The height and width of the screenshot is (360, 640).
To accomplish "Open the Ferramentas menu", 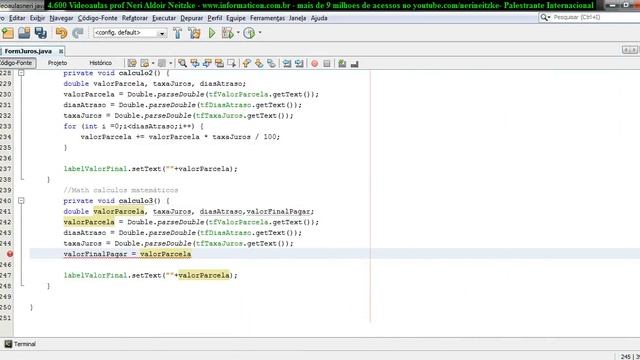I will click(267, 18).
